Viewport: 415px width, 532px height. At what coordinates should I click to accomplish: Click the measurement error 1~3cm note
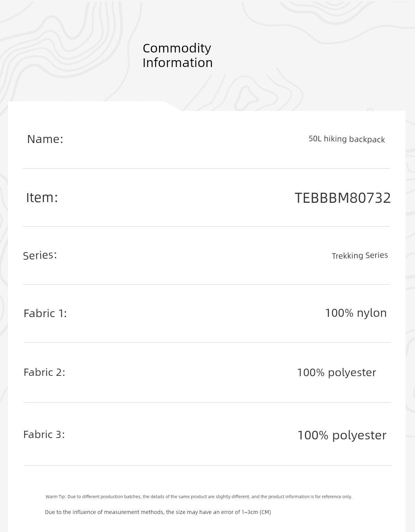[158, 512]
